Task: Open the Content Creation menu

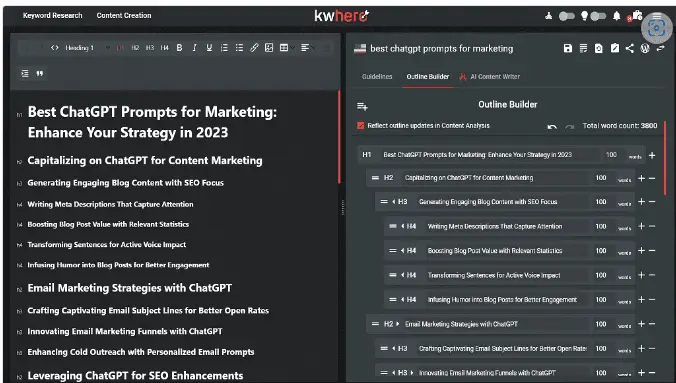Action: pos(124,16)
